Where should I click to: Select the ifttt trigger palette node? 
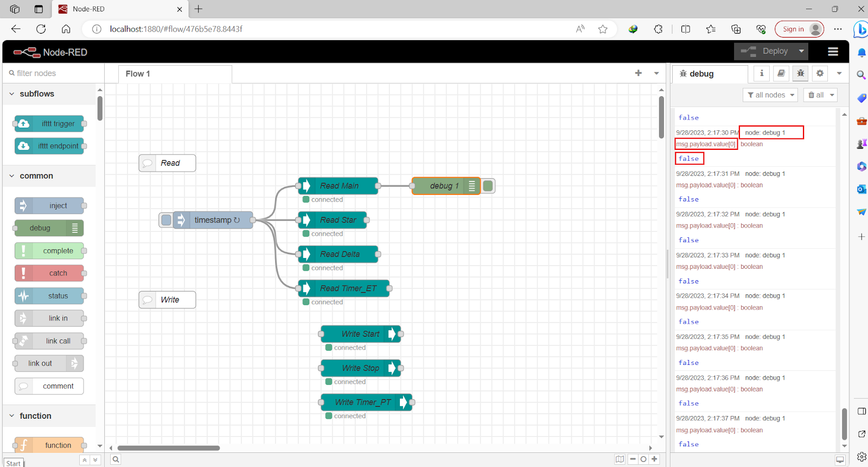[49, 124]
